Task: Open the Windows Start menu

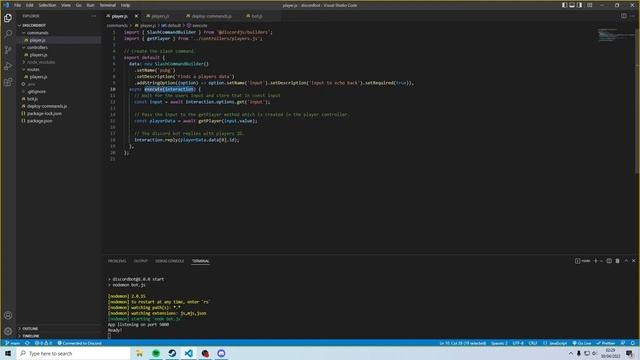Action: pos(8,353)
